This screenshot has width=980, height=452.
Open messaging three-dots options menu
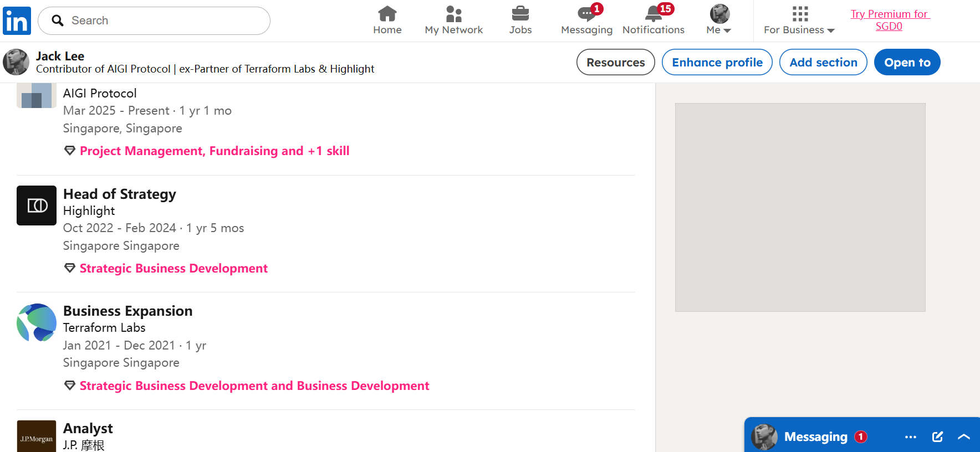pos(911,437)
